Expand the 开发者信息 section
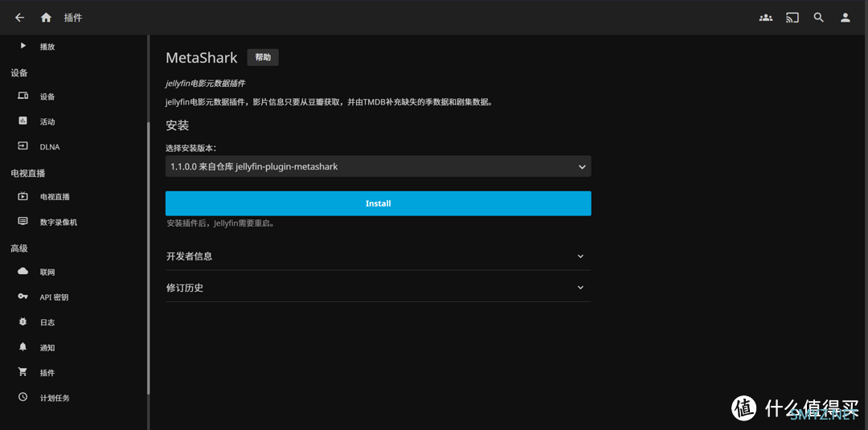The image size is (868, 430). pos(378,256)
